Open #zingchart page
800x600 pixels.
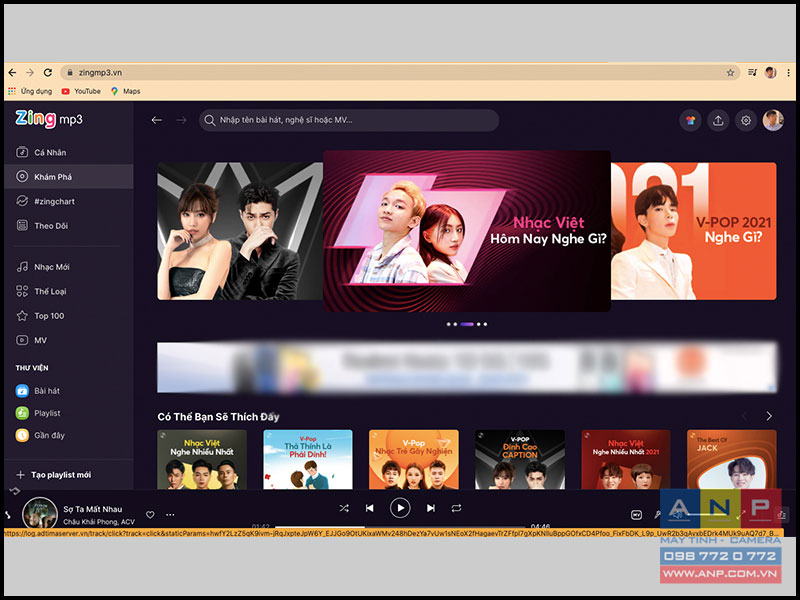coord(69,201)
